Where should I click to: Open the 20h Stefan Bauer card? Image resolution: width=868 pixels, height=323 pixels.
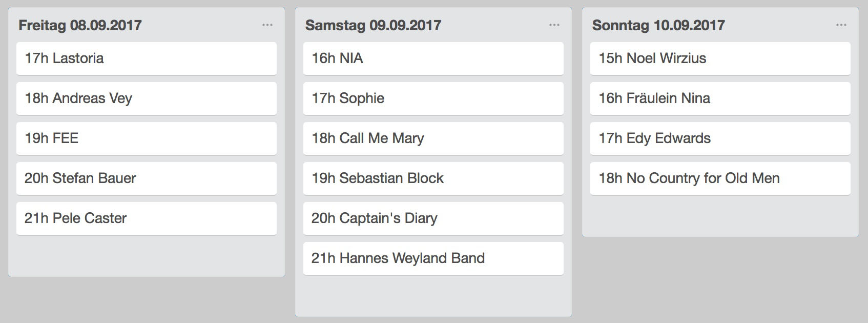147,178
